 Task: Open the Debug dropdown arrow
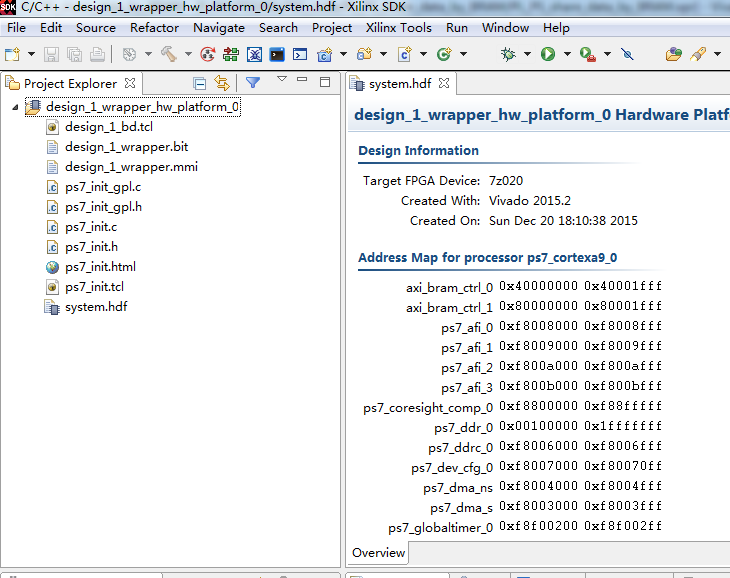527,54
